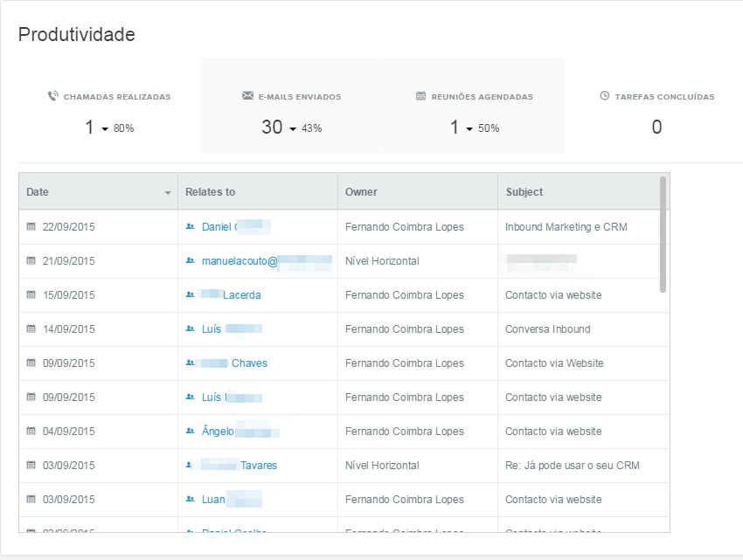Open the Date column sort dropdown arrow

point(168,193)
